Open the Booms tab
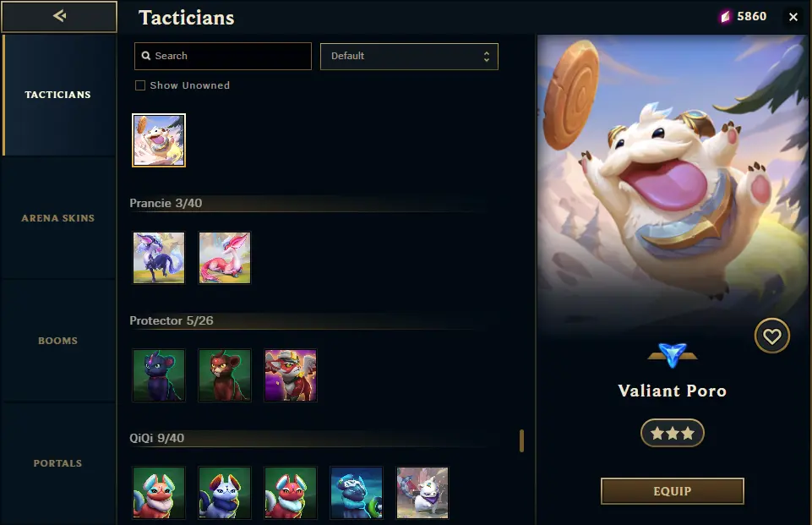Screen dimensions: 812x525 click(58, 341)
